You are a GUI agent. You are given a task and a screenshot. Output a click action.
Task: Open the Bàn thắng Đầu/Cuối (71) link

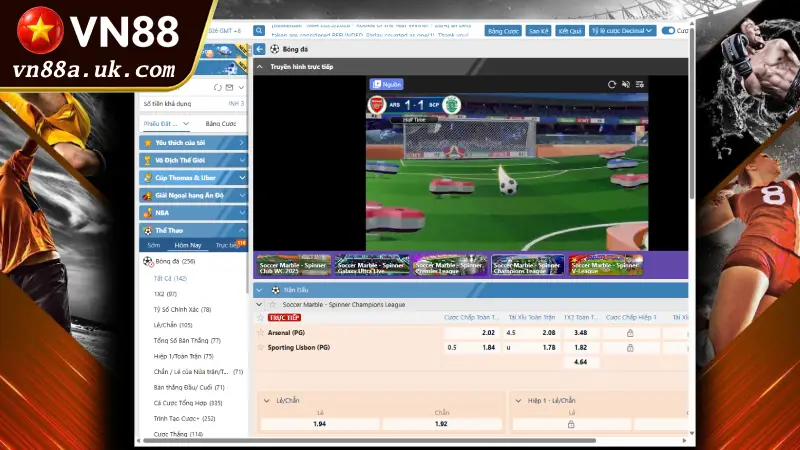(x=189, y=387)
